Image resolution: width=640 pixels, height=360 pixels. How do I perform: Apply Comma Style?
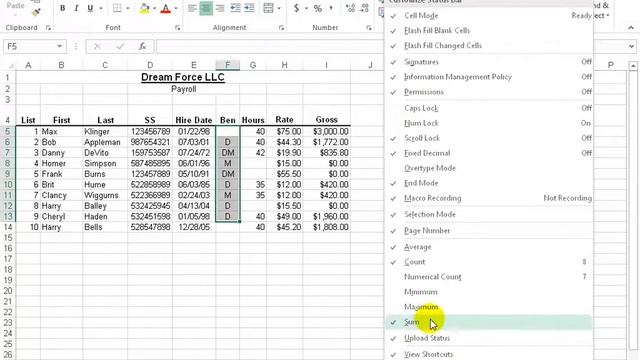[331, 8]
